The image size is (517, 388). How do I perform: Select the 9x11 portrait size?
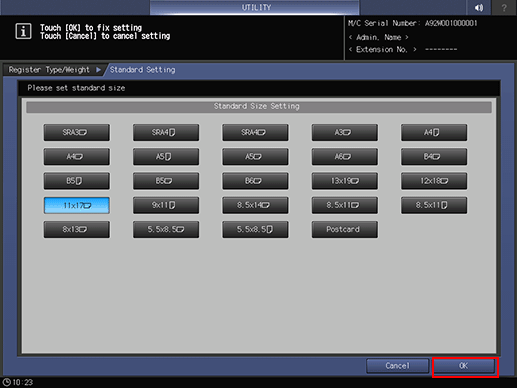[166, 205]
